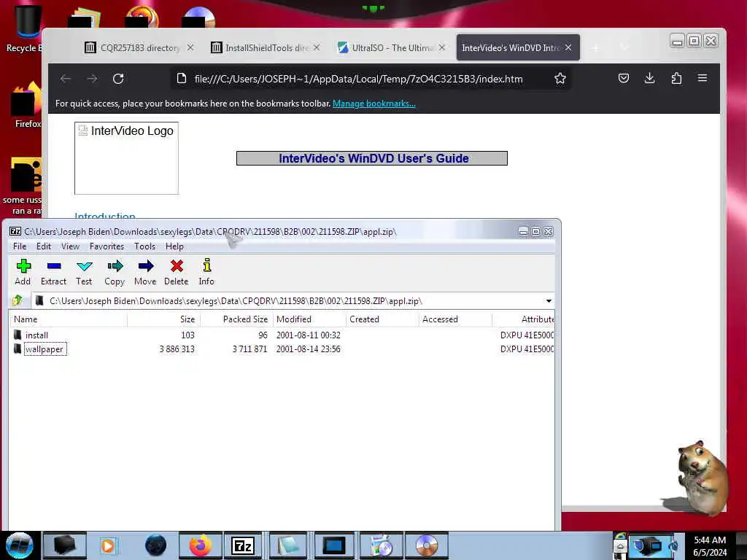Click the install modified date 2001-08-11 00:32

point(309,335)
